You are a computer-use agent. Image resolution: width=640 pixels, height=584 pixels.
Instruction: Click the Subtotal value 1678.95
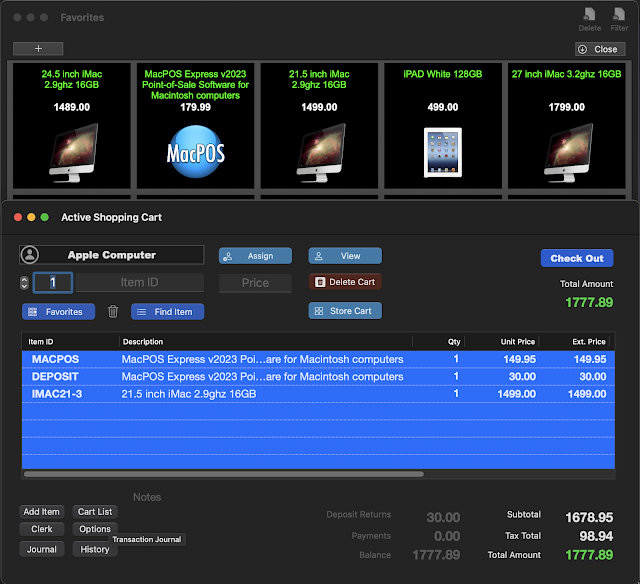pyautogui.click(x=589, y=517)
